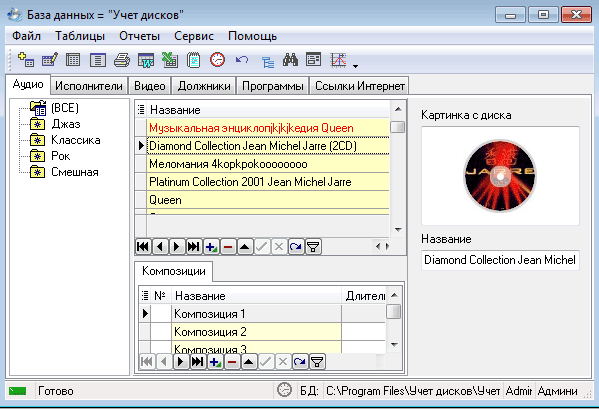Click column chooser icon in discs grid header
599x409 pixels.
(x=141, y=110)
